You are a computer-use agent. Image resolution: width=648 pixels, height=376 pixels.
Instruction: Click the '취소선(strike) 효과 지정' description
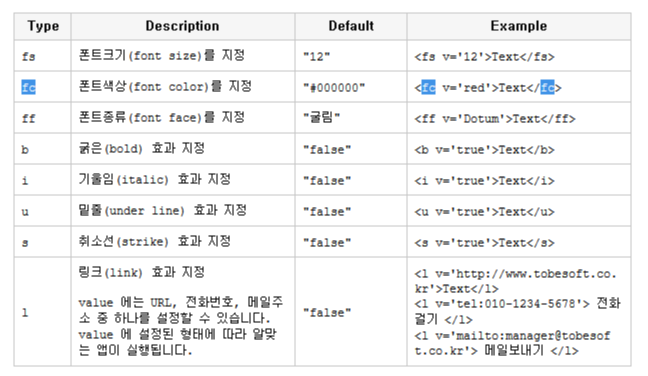coord(155,241)
